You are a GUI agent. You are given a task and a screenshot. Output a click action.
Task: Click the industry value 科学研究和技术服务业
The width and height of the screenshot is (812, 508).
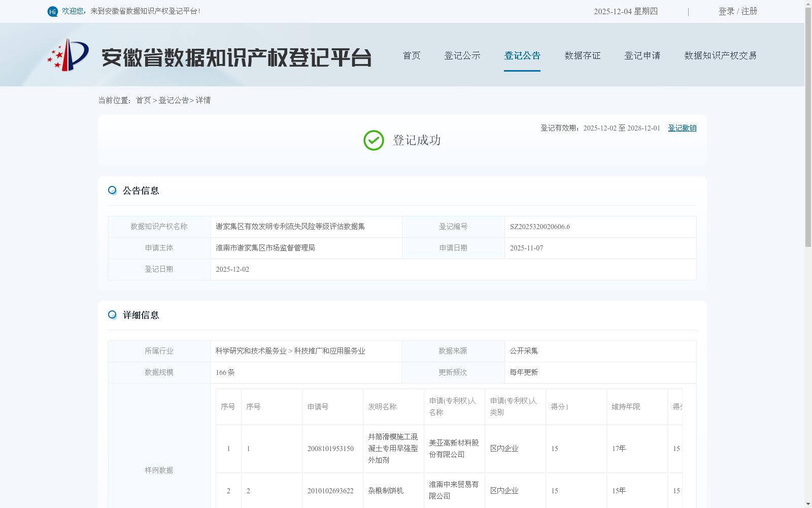click(x=251, y=351)
